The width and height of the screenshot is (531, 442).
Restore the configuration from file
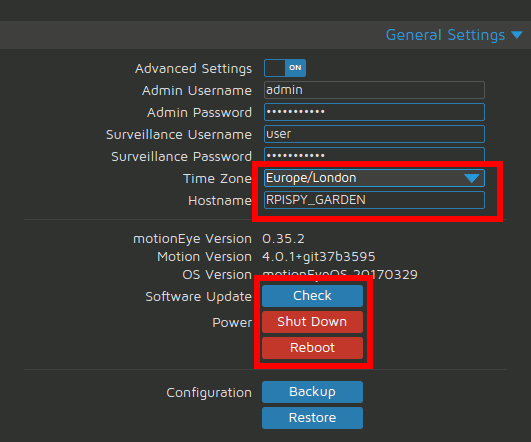(312, 418)
